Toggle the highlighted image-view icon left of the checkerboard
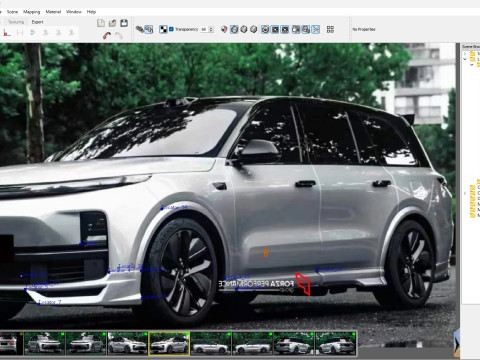Viewport: 480px width, 360px height. (x=149, y=29)
